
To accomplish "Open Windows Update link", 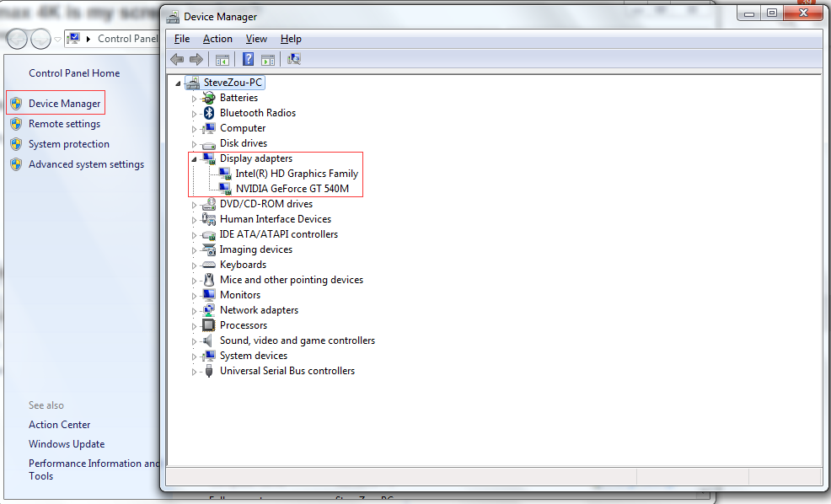I will (67, 444).
